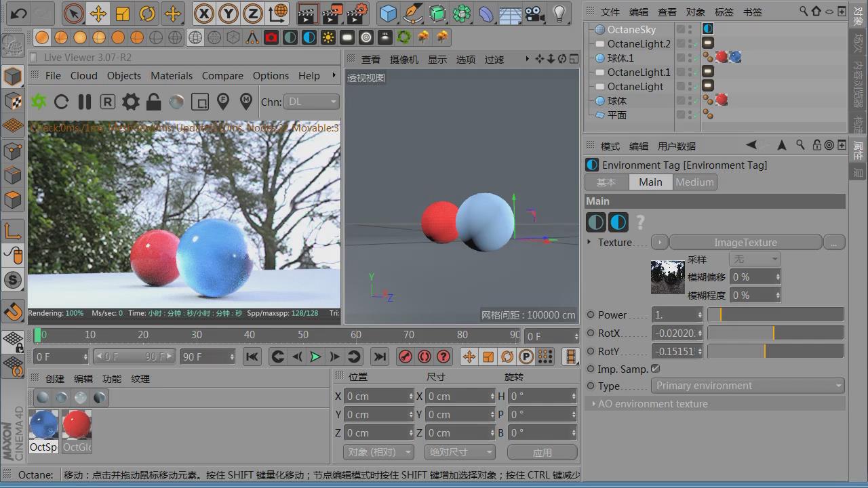868x488 pixels.
Task: Open Octane settings gear in Live Viewer
Action: pos(131,102)
